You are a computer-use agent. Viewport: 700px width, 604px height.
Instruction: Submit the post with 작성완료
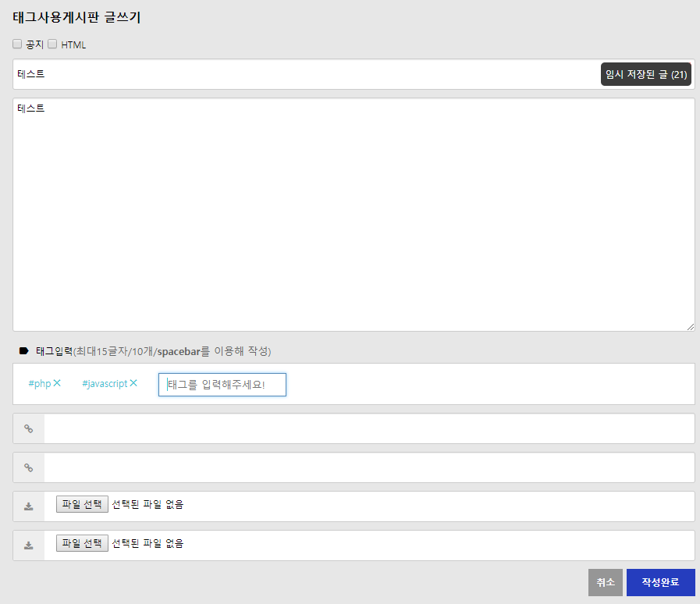coord(660,582)
